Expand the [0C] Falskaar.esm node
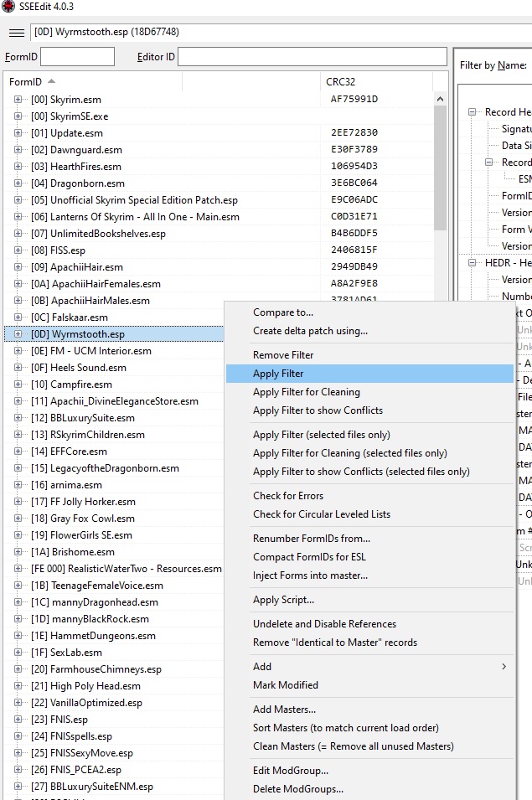The width and height of the screenshot is (532, 800). pyautogui.click(x=18, y=317)
